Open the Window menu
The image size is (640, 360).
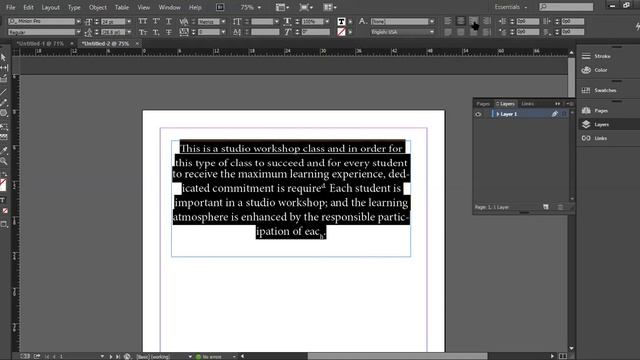pyautogui.click(x=169, y=7)
